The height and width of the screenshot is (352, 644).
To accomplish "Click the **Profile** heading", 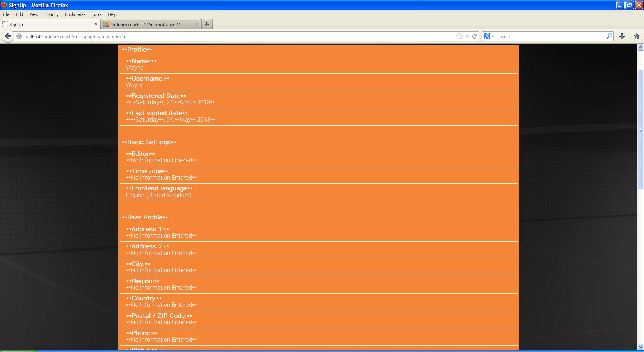I will click(137, 50).
